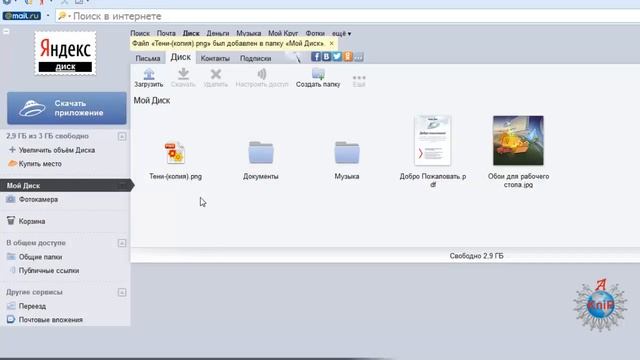Image resolution: width=640 pixels, height=360 pixels.
Task: Select Обои для рабочего стола.jpg thumbnail
Action: (518, 140)
